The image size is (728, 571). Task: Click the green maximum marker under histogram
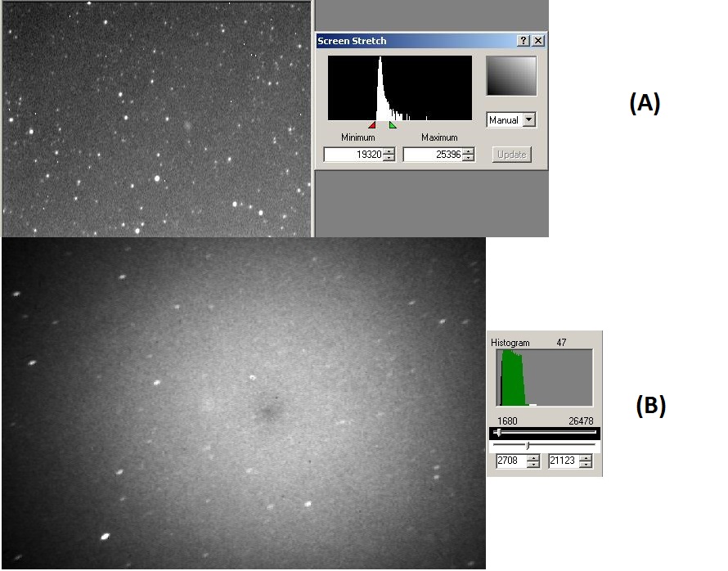pos(393,125)
